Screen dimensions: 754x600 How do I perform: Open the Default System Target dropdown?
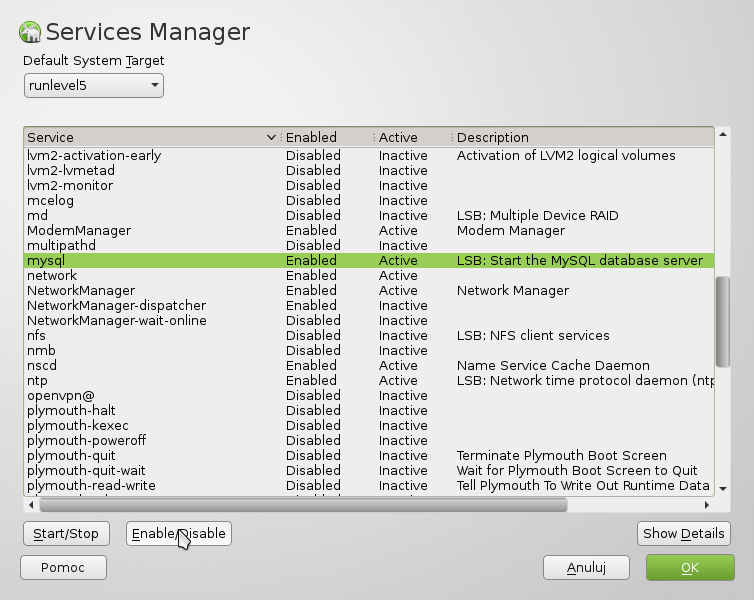click(x=94, y=86)
